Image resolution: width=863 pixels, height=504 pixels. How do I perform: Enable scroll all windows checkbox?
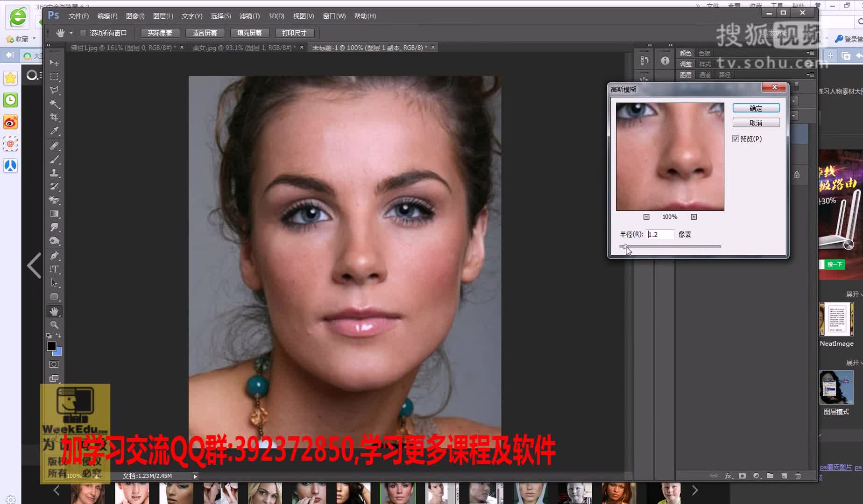83,33
